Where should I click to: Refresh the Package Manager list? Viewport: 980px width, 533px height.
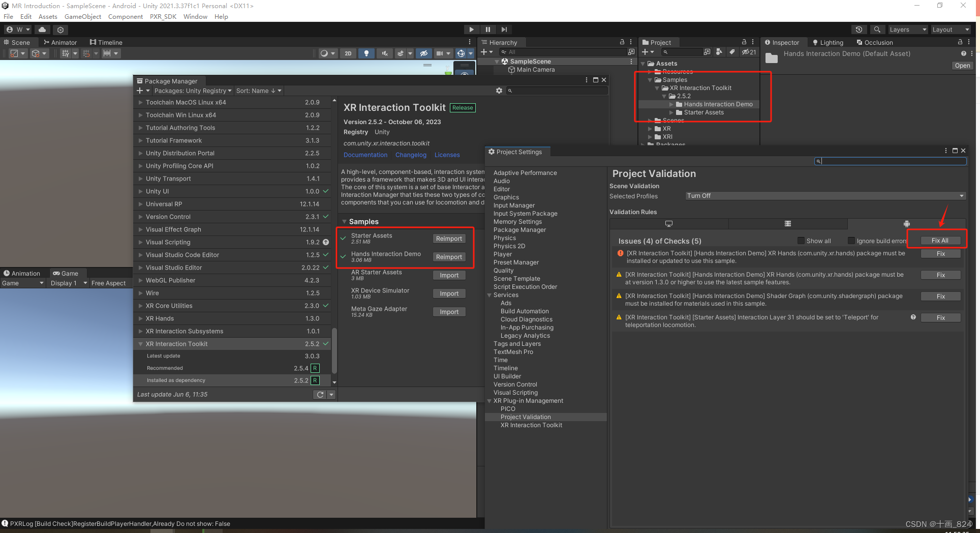pyautogui.click(x=320, y=395)
